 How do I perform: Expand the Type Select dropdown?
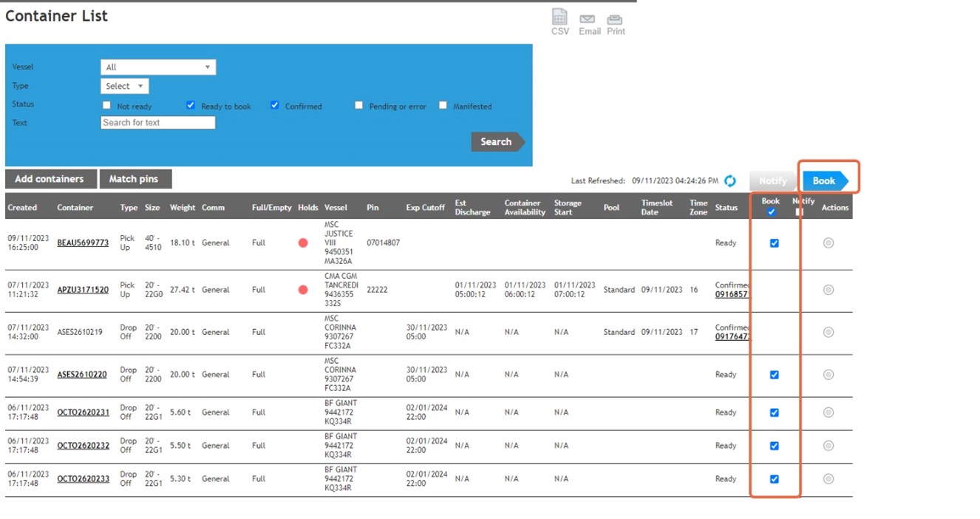(124, 86)
